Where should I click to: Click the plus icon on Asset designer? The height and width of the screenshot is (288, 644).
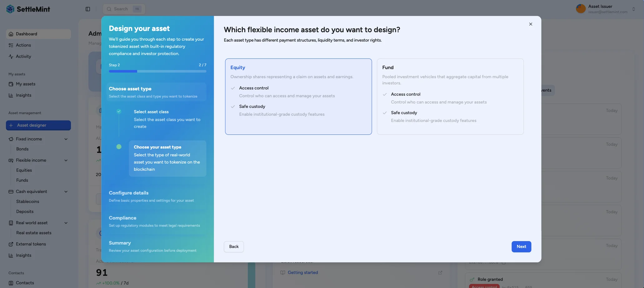(x=11, y=125)
